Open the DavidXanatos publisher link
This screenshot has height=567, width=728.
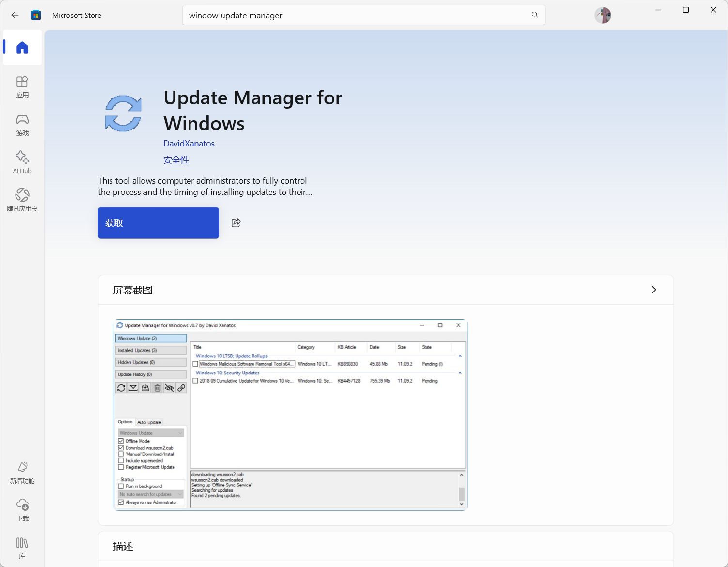coord(189,144)
